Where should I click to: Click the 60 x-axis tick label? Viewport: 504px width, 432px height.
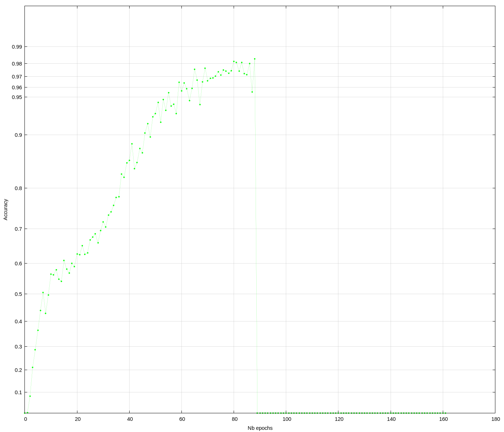point(182,419)
